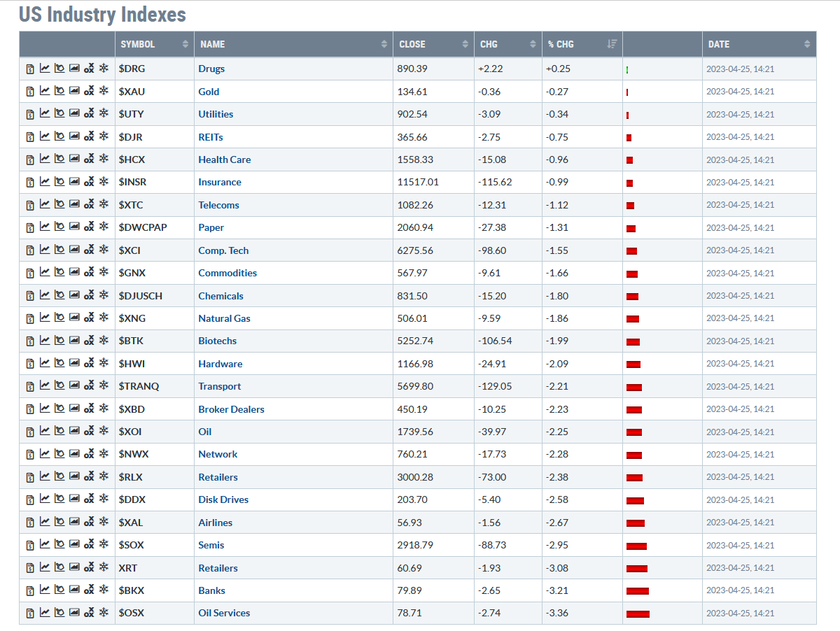Select percent change +0.25 for Drugs
This screenshot has height=631, width=840.
coord(558,69)
